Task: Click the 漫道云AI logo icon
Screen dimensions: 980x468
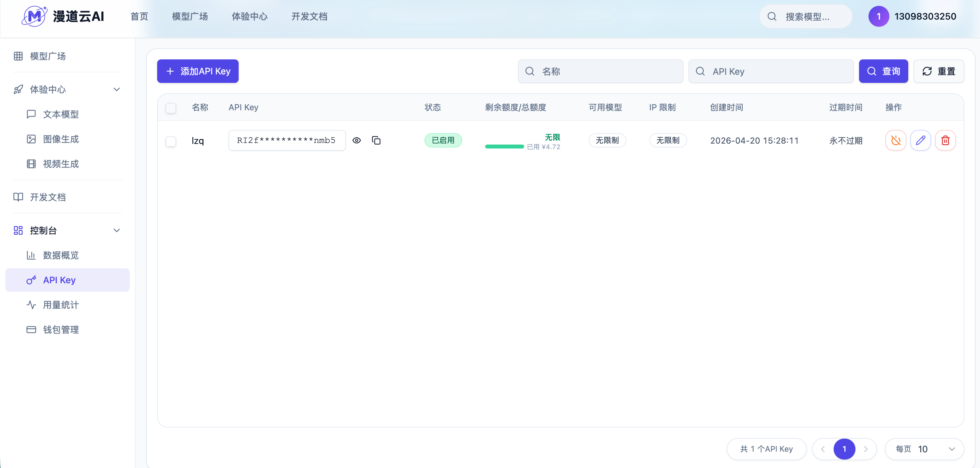Action: coord(34,16)
